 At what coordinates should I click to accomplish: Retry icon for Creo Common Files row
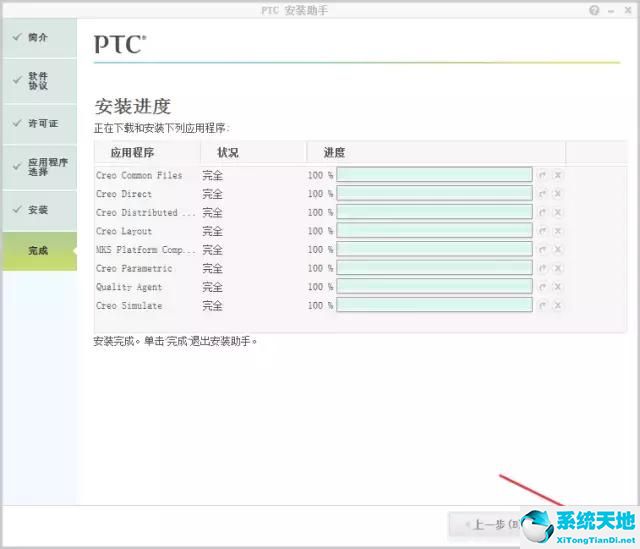[542, 175]
